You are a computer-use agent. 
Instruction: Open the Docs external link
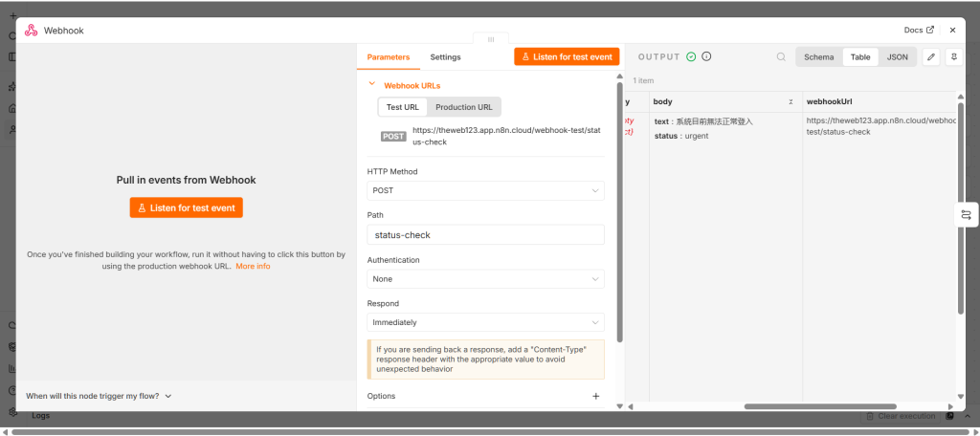click(x=919, y=30)
